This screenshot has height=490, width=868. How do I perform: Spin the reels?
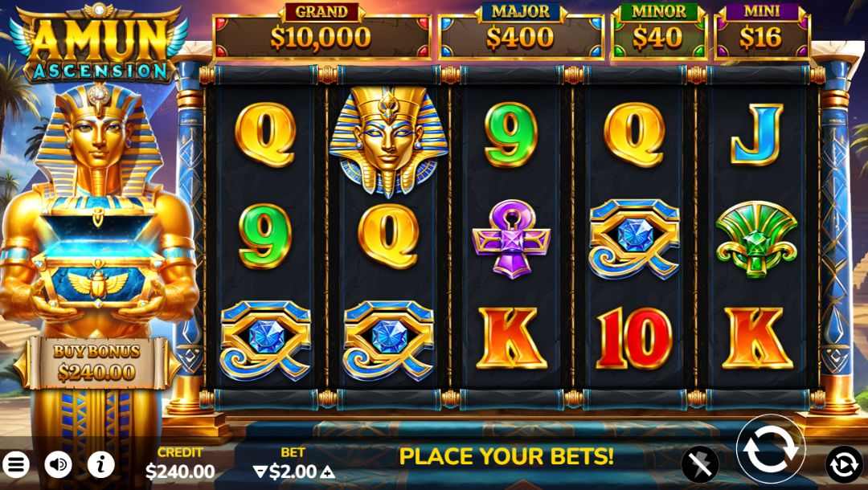click(771, 449)
